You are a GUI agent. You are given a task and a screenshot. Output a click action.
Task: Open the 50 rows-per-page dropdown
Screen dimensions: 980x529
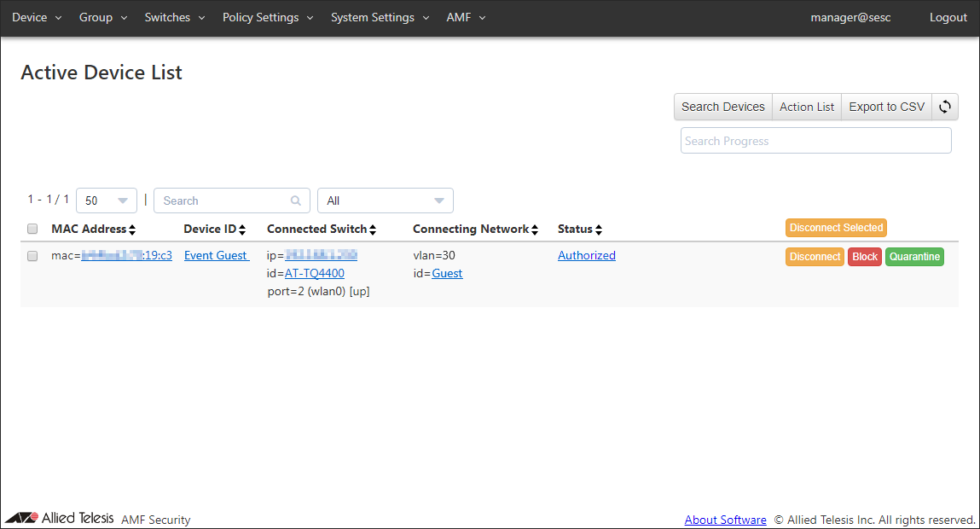pyautogui.click(x=107, y=201)
